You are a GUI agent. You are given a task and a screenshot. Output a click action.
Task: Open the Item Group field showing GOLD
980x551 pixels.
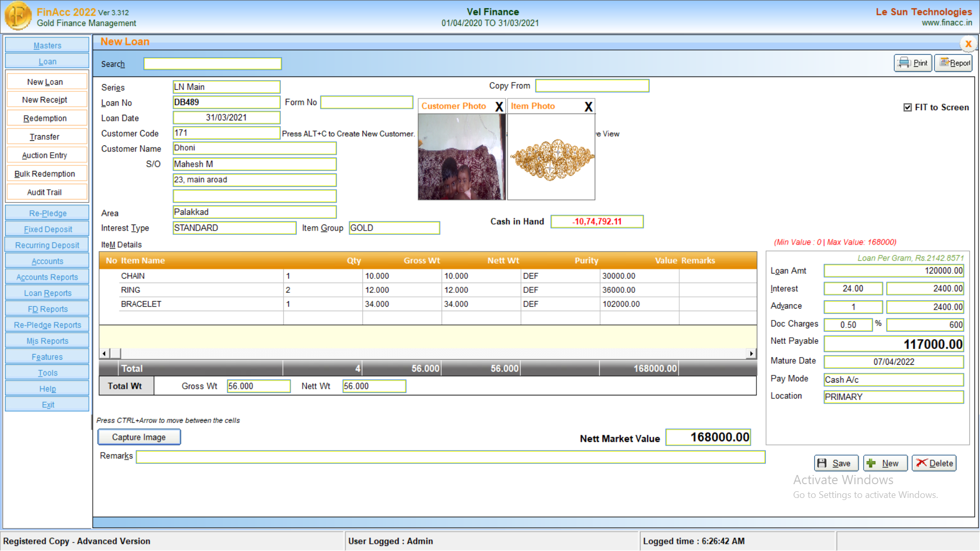tap(394, 228)
